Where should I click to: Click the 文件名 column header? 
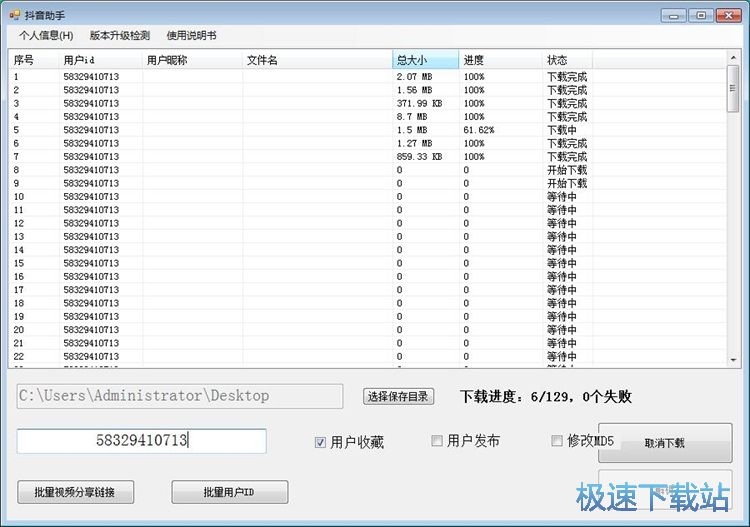pyautogui.click(x=318, y=60)
